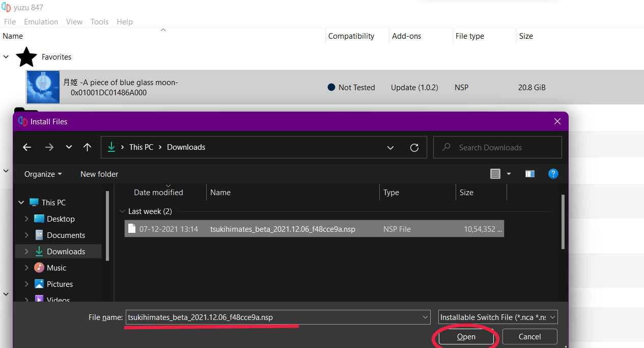644x348 pixels.
Task: Close the Install Files dialog
Action: 557,122
